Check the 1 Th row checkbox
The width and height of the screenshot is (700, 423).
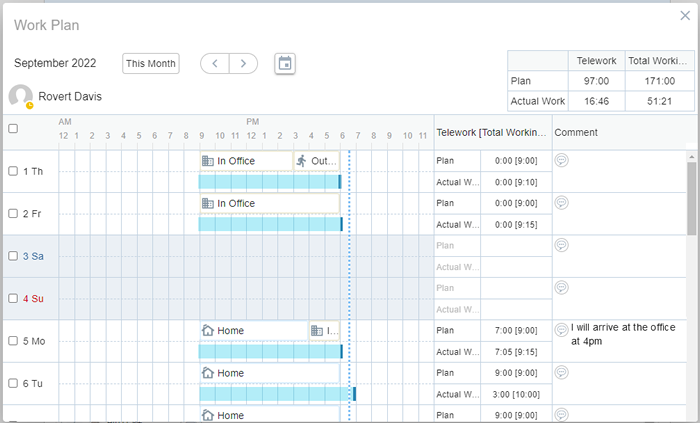[13, 171]
